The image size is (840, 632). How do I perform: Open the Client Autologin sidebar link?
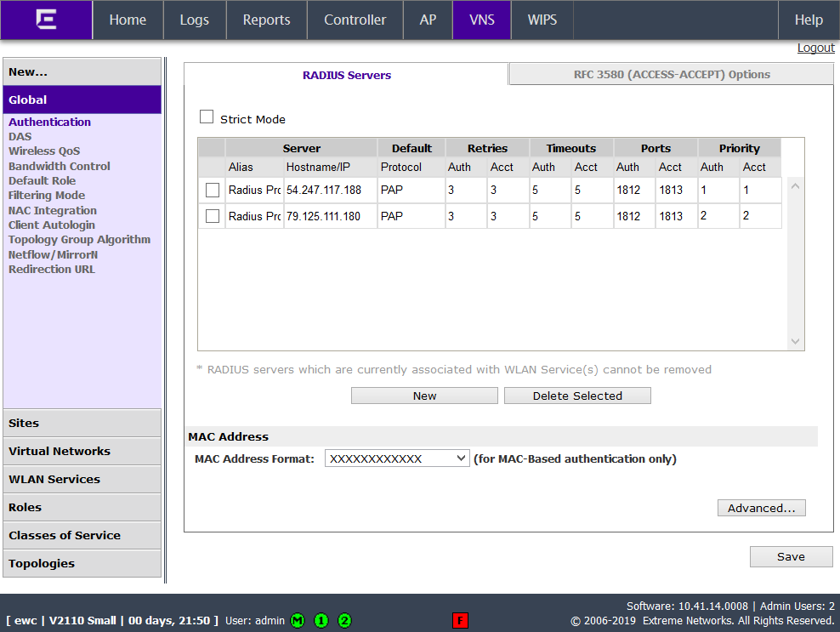tap(51, 225)
